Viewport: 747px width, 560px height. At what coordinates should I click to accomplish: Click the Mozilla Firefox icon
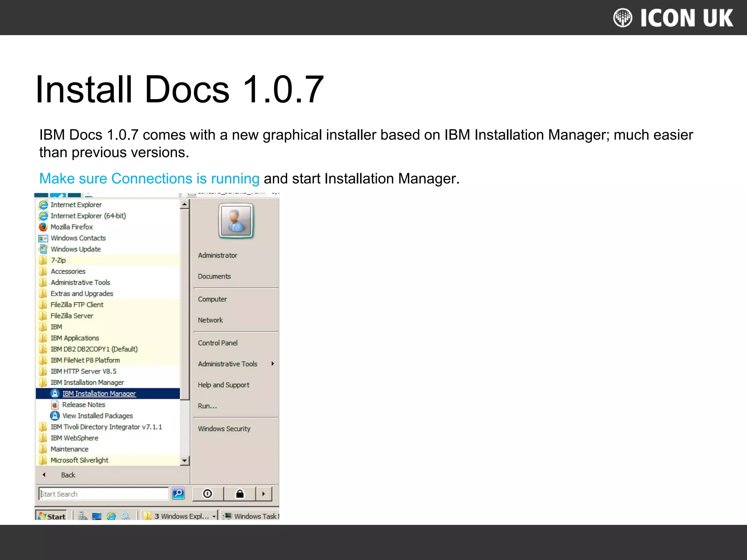pos(43,227)
